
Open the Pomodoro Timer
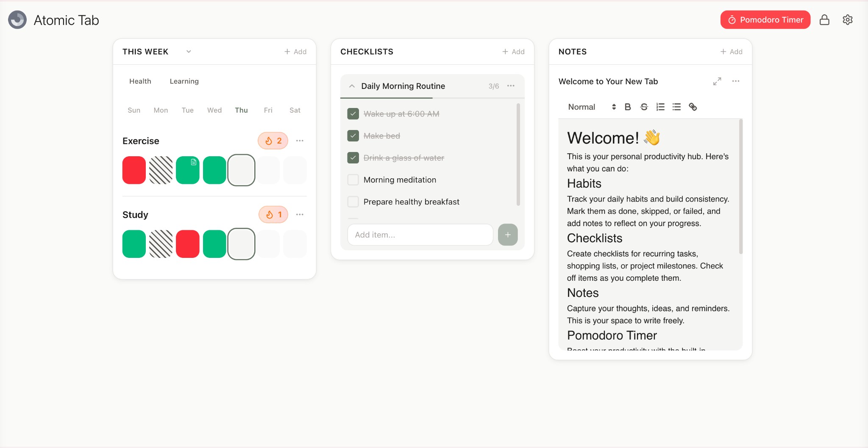coord(765,19)
